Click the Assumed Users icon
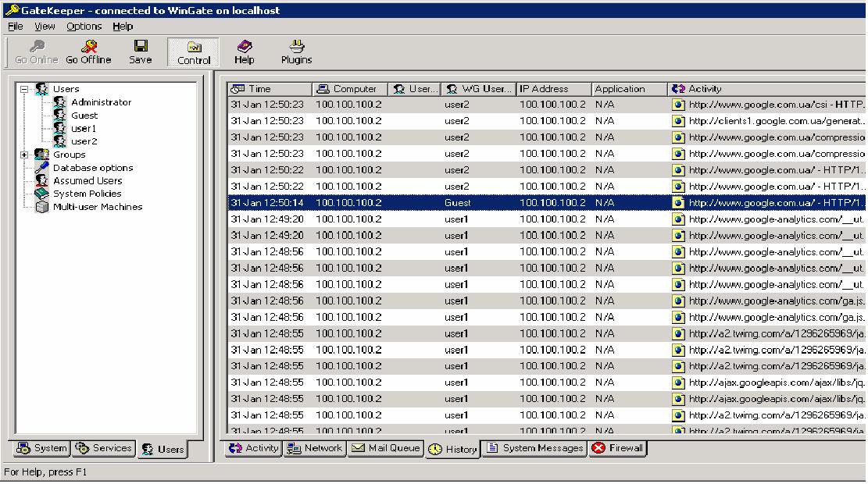 tap(41, 180)
